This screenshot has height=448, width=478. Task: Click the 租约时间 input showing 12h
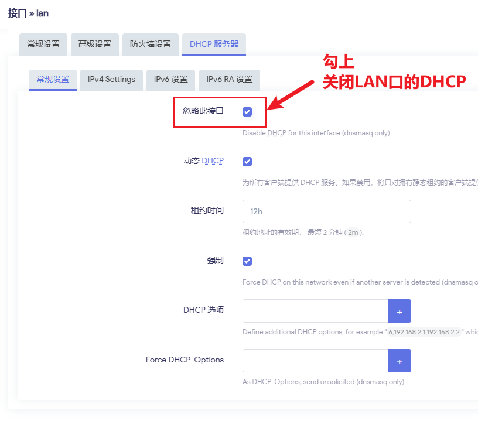(326, 211)
